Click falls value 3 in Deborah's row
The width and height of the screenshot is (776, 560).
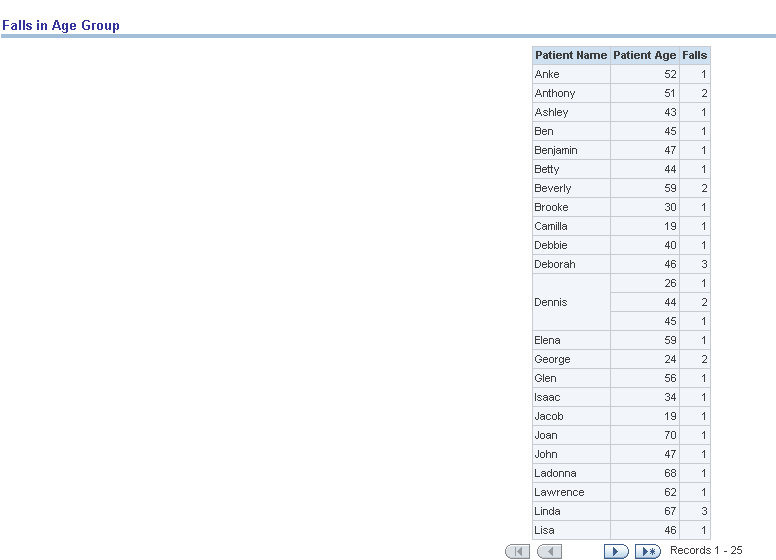695,264
